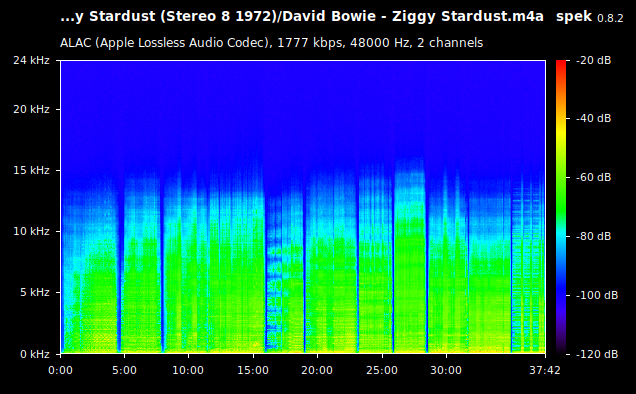Click the '-20 dB' scale label
This screenshot has height=394, width=636.
click(593, 60)
